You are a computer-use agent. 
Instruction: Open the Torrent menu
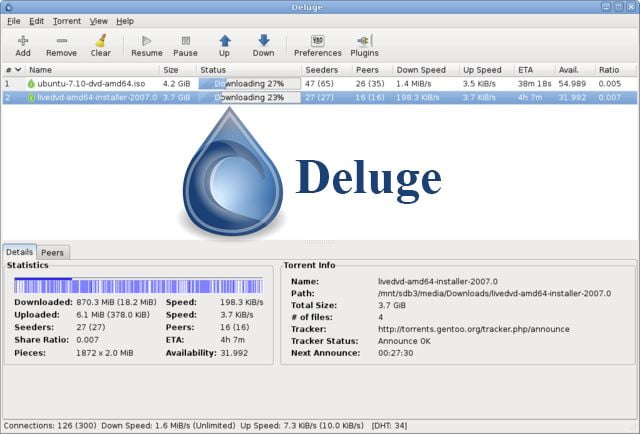(67, 21)
